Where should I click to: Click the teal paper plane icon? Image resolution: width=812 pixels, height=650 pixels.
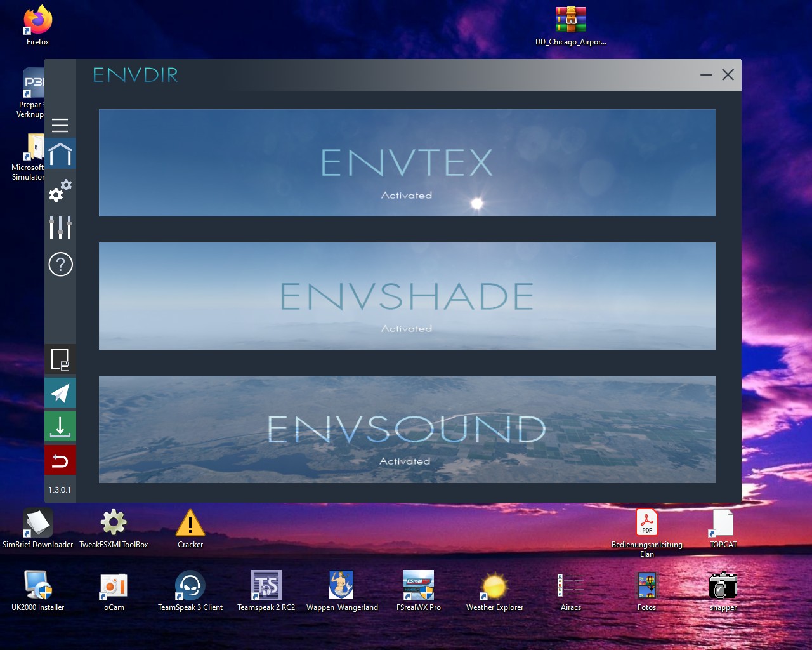tap(60, 394)
